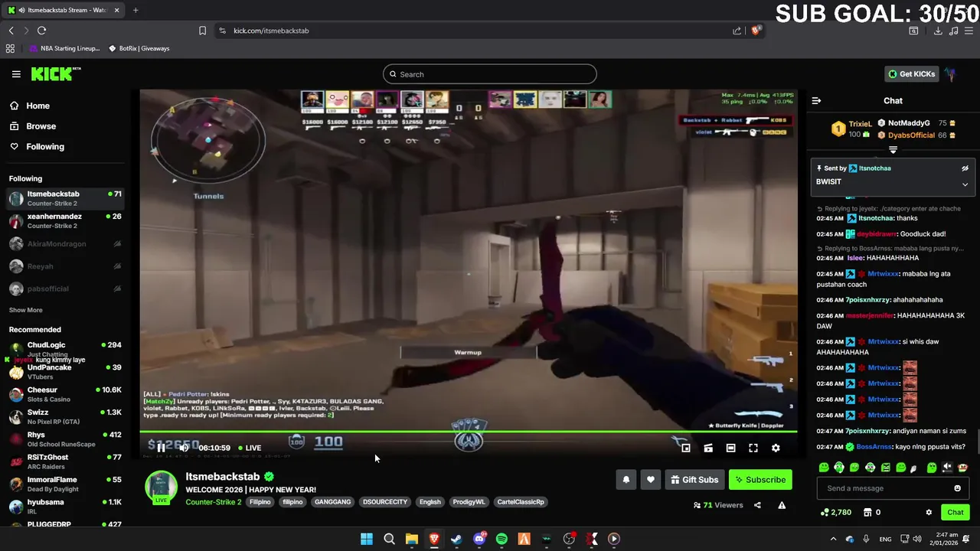The height and width of the screenshot is (551, 980).
Task: Open the hamburger sidebar menu
Action: click(x=16, y=74)
